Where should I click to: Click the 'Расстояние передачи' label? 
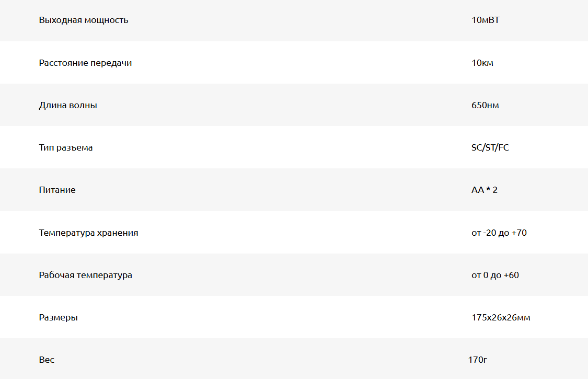click(85, 63)
